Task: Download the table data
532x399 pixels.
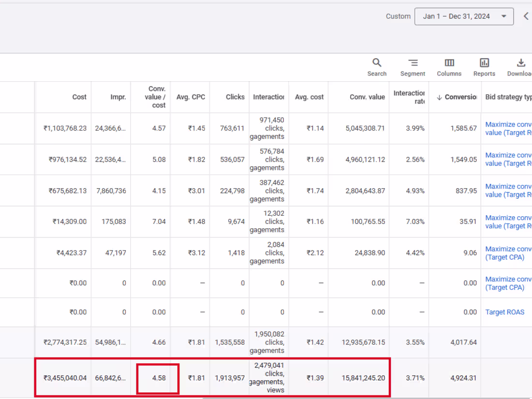Action: pyautogui.click(x=519, y=67)
